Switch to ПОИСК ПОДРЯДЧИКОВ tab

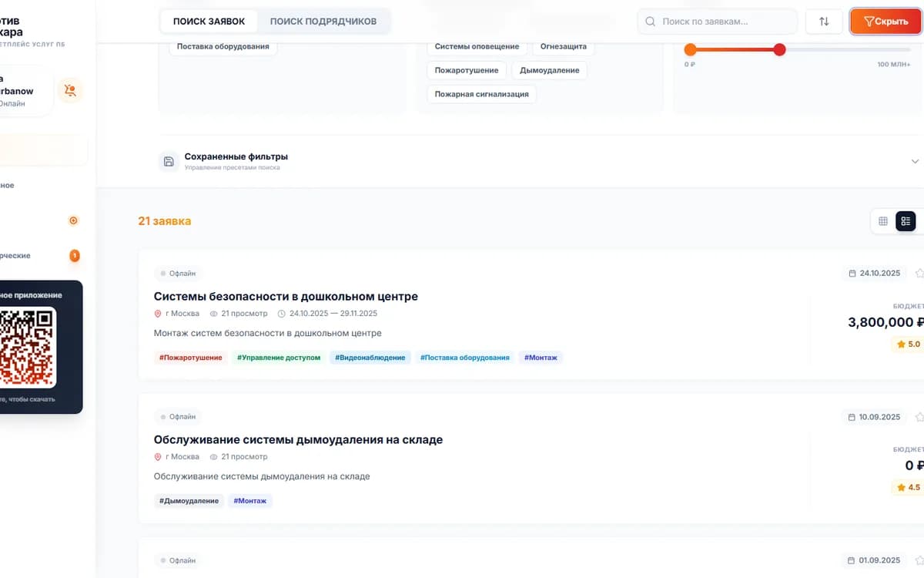[323, 21]
